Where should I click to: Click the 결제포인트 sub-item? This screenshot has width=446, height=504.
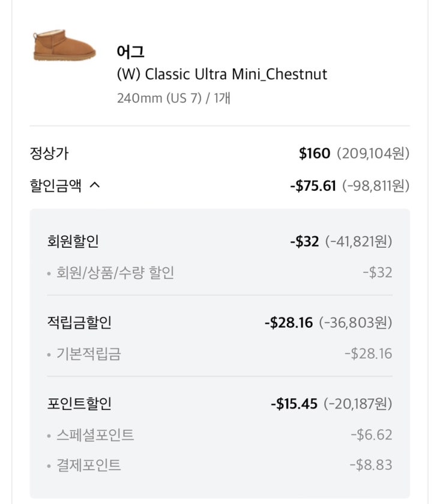88,465
